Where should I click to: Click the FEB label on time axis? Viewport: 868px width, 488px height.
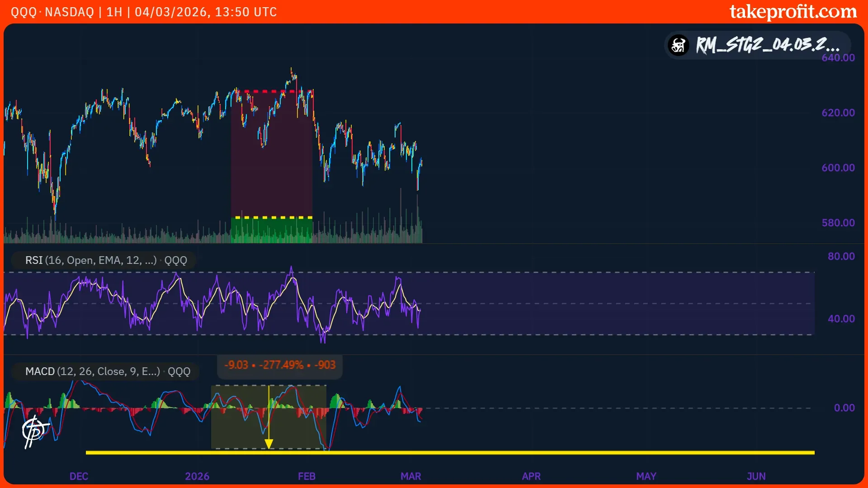[x=307, y=476]
